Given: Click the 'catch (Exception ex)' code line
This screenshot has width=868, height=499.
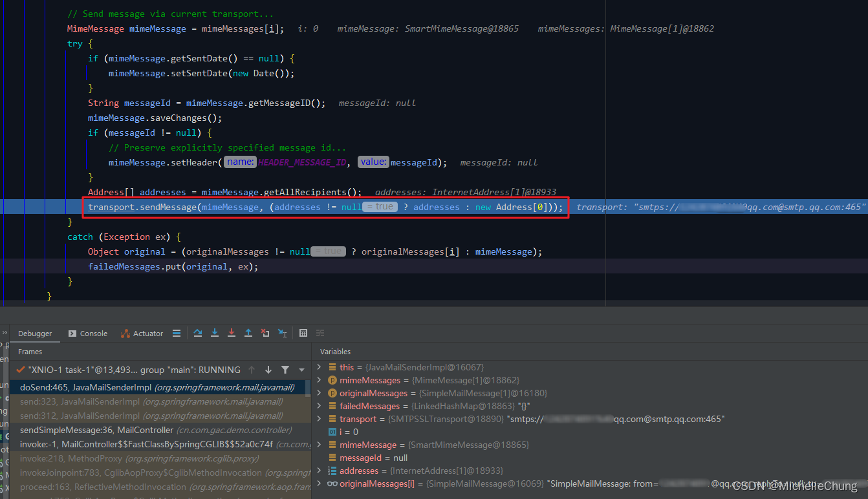Looking at the screenshot, I should (124, 237).
